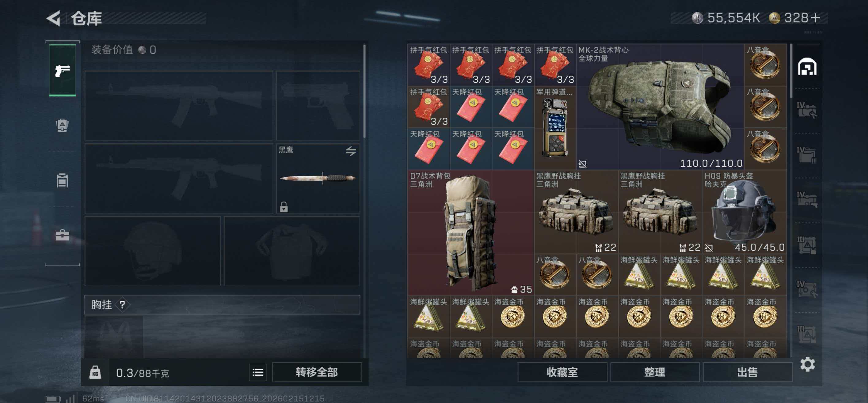The width and height of the screenshot is (868, 403).
Task: Click the 胸挂 help question mark
Action: [122, 305]
